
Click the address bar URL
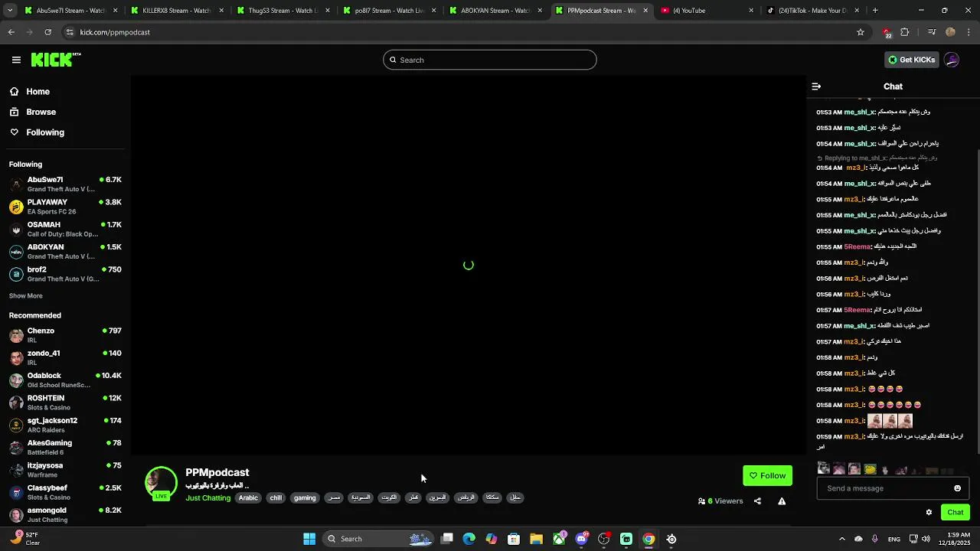click(x=115, y=32)
